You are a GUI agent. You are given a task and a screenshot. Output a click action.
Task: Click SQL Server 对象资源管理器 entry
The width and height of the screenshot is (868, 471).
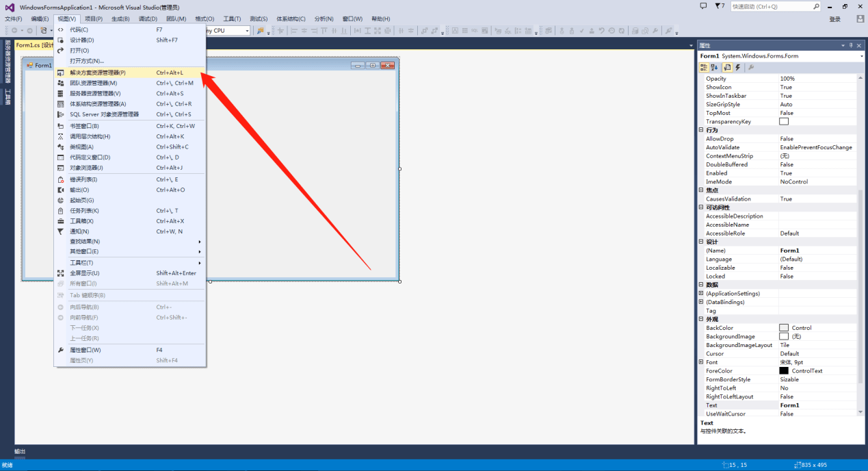[x=130, y=114]
